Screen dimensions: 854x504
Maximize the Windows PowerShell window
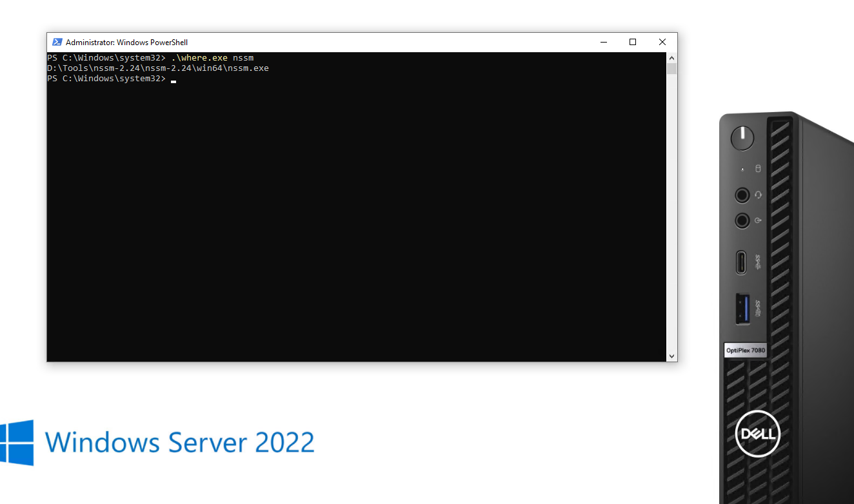pyautogui.click(x=633, y=42)
